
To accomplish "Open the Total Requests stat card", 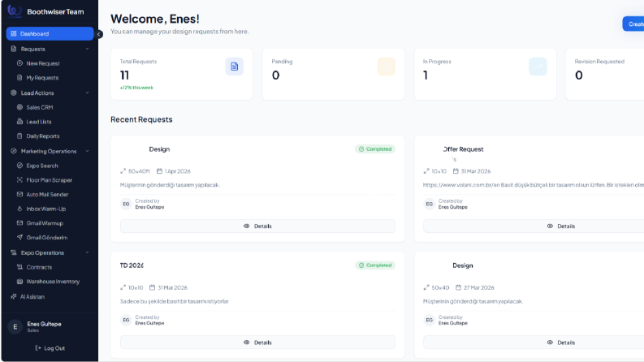I will tap(182, 74).
